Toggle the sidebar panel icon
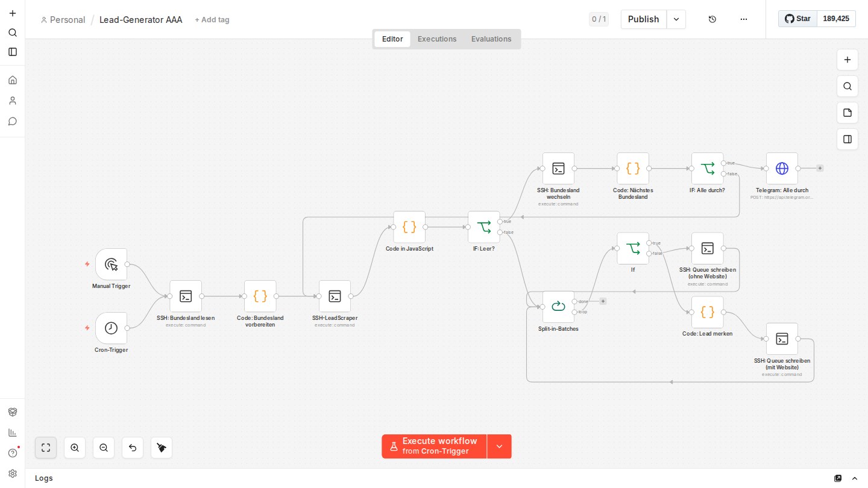Screen dimensions: 868x488 tap(12, 52)
